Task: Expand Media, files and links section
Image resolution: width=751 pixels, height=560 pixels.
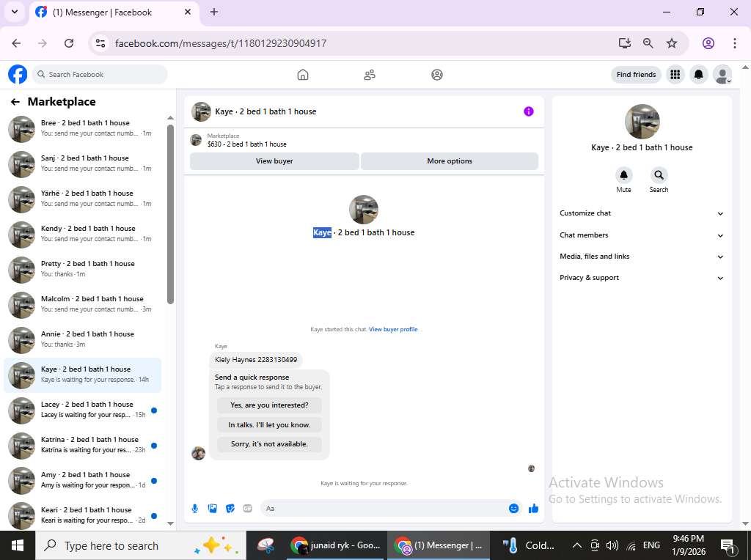Action: pos(642,257)
